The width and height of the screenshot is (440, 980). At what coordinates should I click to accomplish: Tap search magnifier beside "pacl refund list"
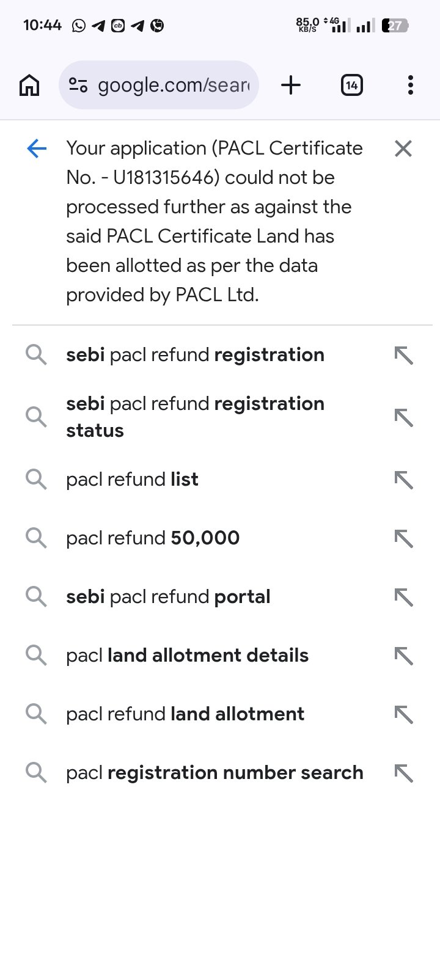[x=36, y=480]
